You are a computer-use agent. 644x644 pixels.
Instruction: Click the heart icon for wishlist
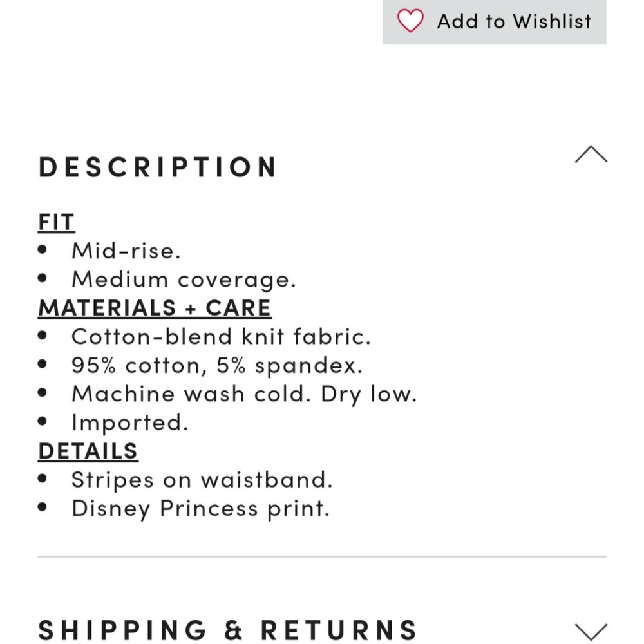point(410,21)
